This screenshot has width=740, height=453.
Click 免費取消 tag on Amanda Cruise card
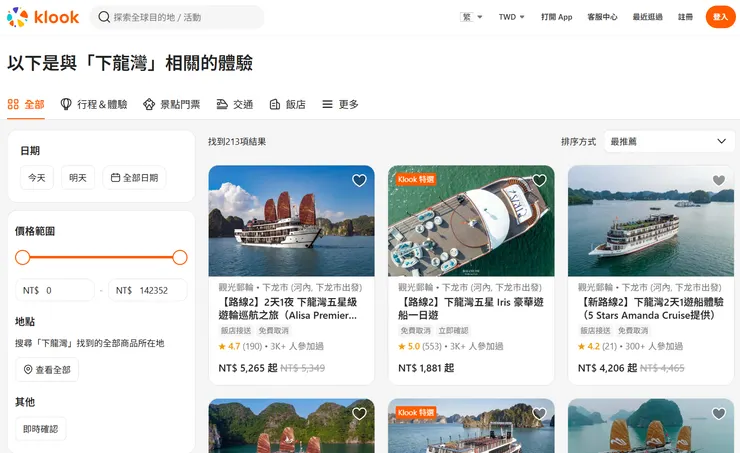633,331
